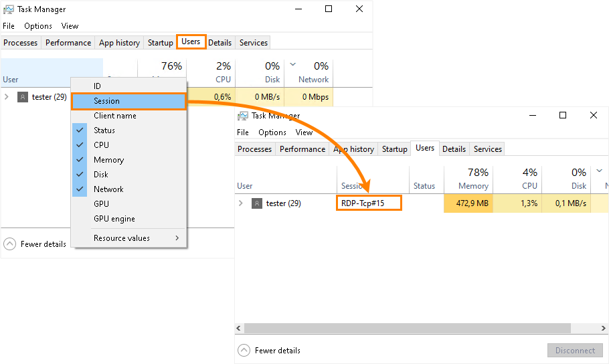Viewport: 609px width, 364px height.
Task: Sort by 2% CPU column in back window
Action: coord(211,73)
